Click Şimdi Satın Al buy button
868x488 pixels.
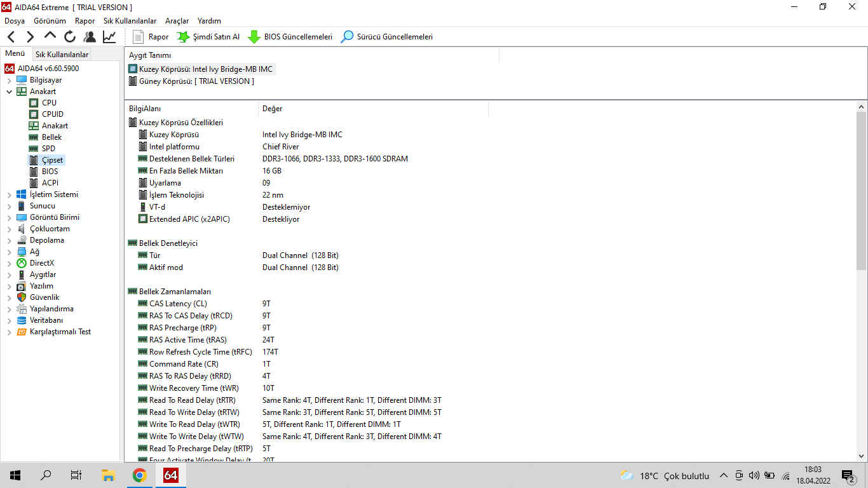point(208,37)
